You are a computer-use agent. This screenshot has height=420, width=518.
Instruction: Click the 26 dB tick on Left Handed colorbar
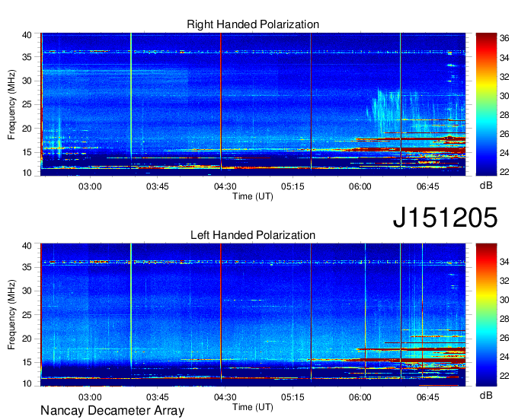pos(504,338)
